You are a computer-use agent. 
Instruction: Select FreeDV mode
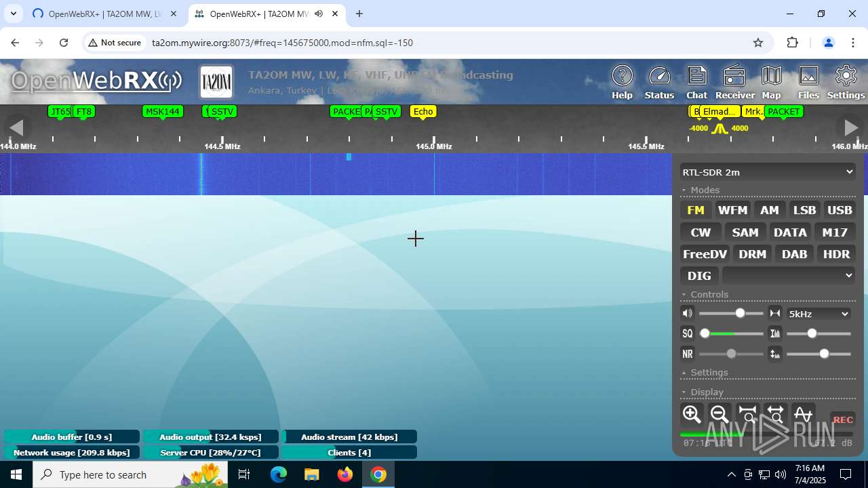705,253
